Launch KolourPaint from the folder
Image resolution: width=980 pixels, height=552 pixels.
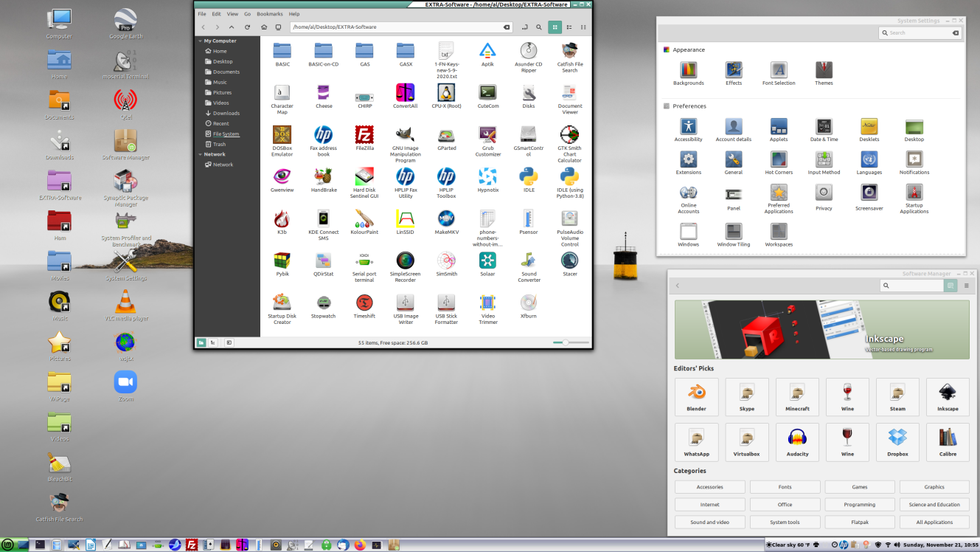(364, 218)
